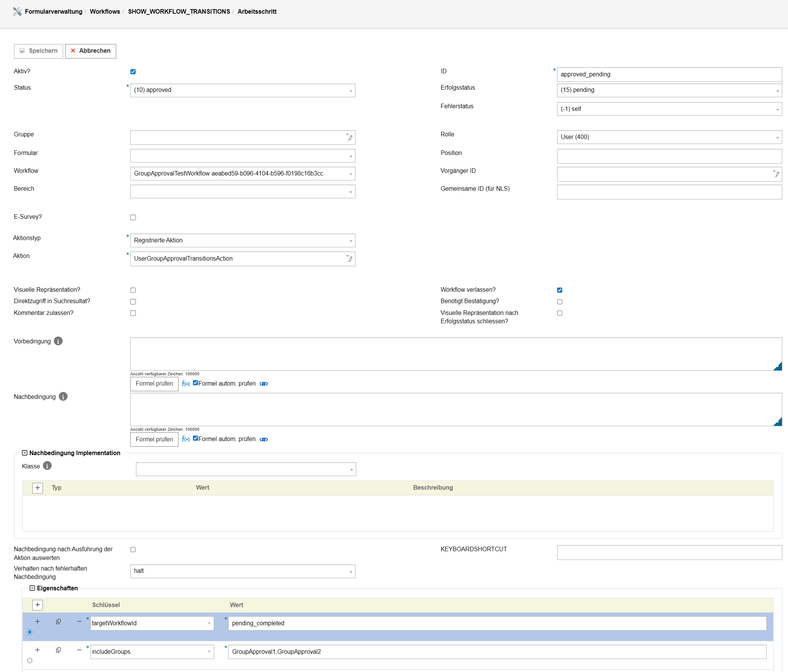788x672 pixels.
Task: Toggle Formel autom. prüfen under Nachbedingung
Action: [196, 438]
